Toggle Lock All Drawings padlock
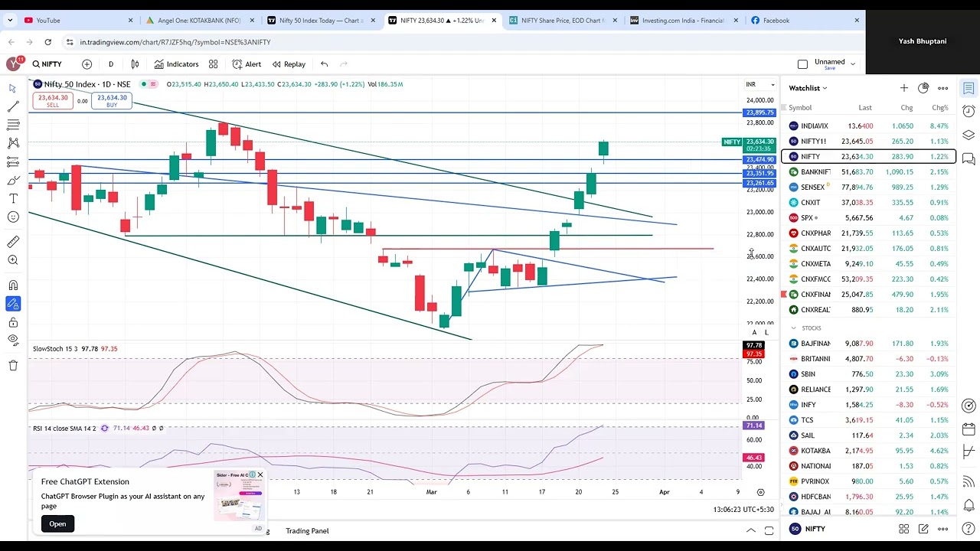 pos(13,322)
